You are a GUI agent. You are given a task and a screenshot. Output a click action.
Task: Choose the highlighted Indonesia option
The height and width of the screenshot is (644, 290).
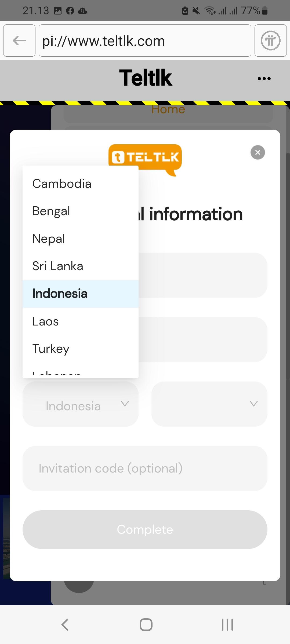[60, 294]
